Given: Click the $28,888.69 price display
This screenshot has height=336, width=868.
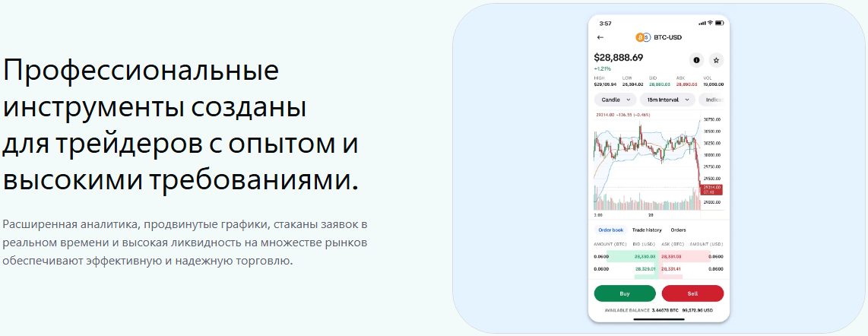Looking at the screenshot, I should click(619, 57).
